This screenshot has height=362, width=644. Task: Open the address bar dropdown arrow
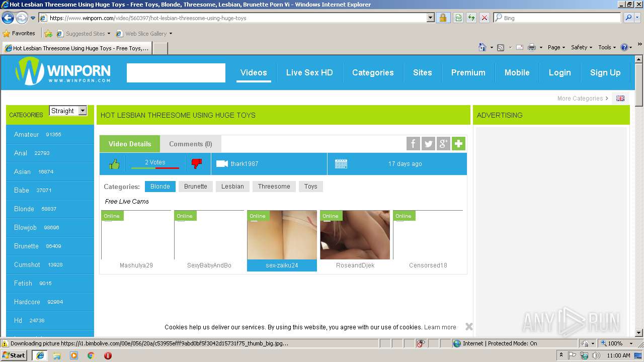[x=431, y=18]
